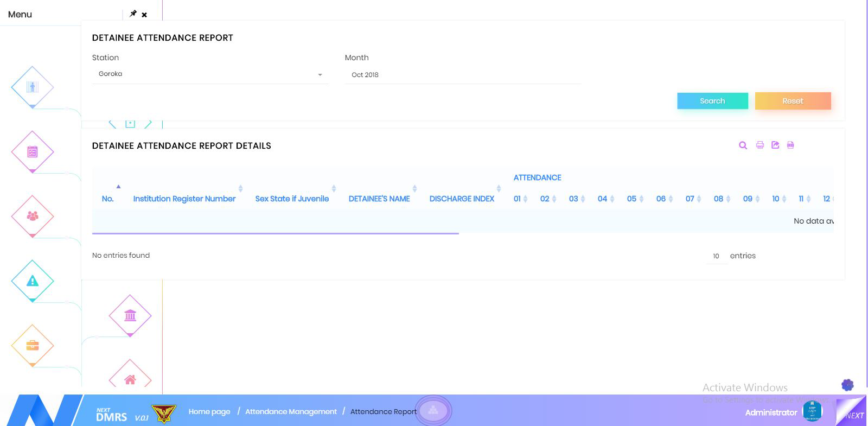Click the magnifier icon in report details

click(743, 145)
